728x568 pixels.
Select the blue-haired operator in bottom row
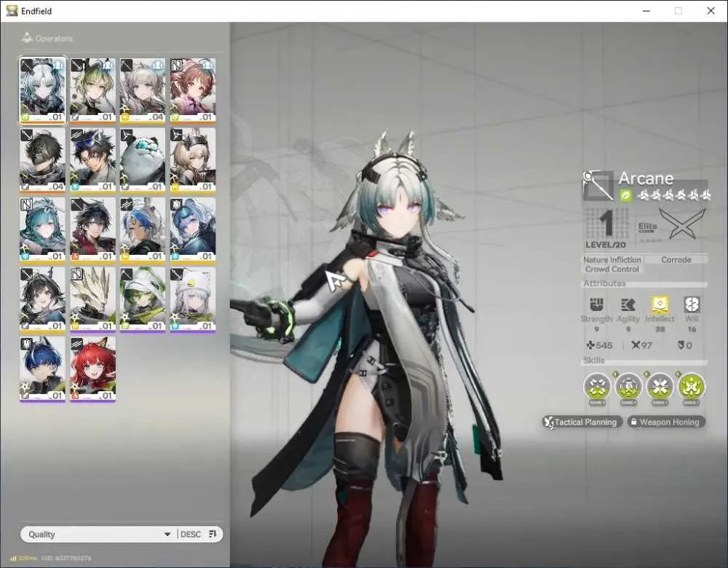coord(42,368)
